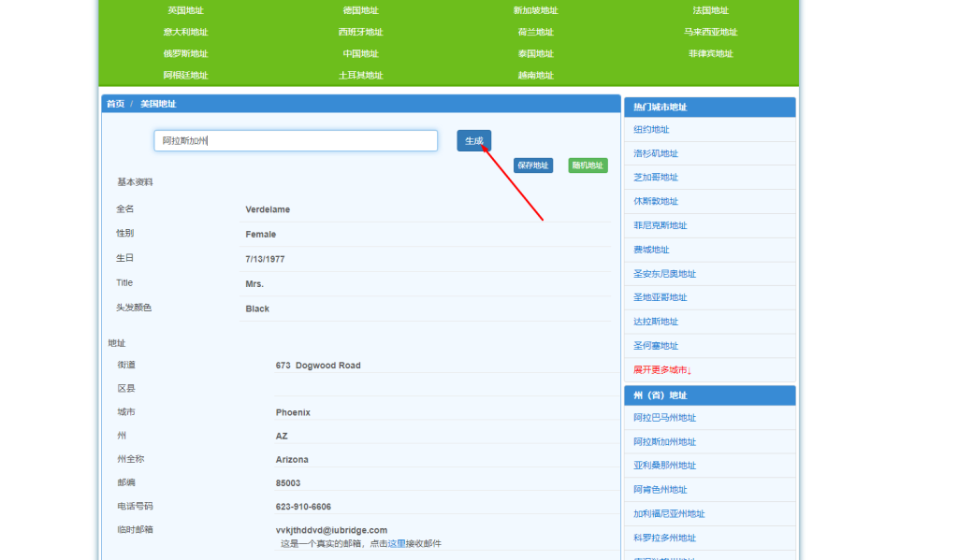Select 美国地址 in the breadcrumb

[158, 104]
